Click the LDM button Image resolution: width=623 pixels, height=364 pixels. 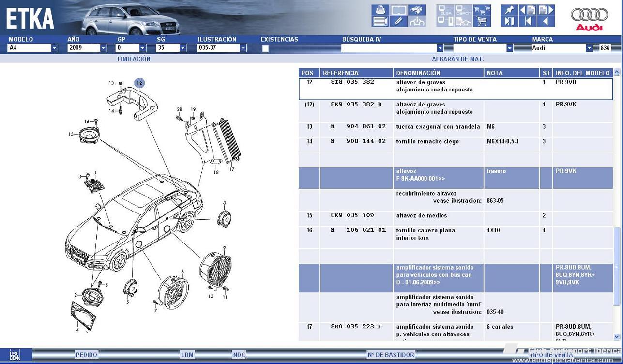point(187,355)
